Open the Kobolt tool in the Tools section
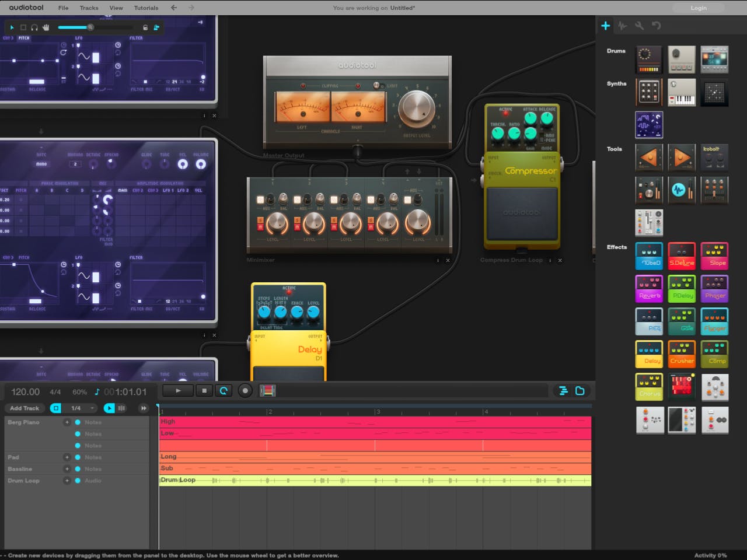747x560 pixels. point(714,157)
